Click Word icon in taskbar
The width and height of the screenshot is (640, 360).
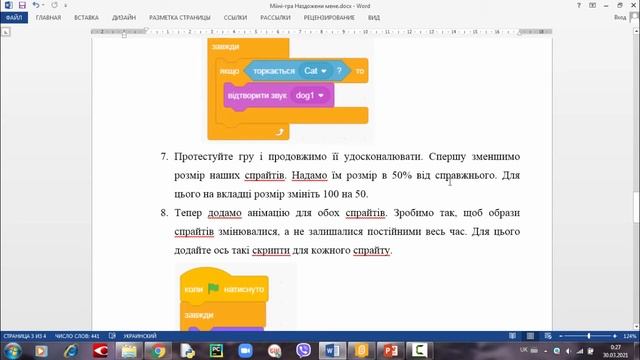(332, 351)
